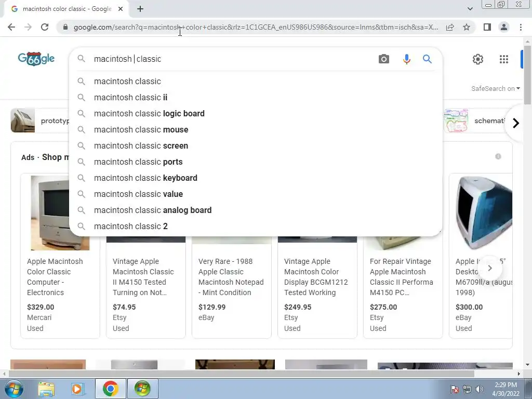Open a new tab with plus

[140, 9]
